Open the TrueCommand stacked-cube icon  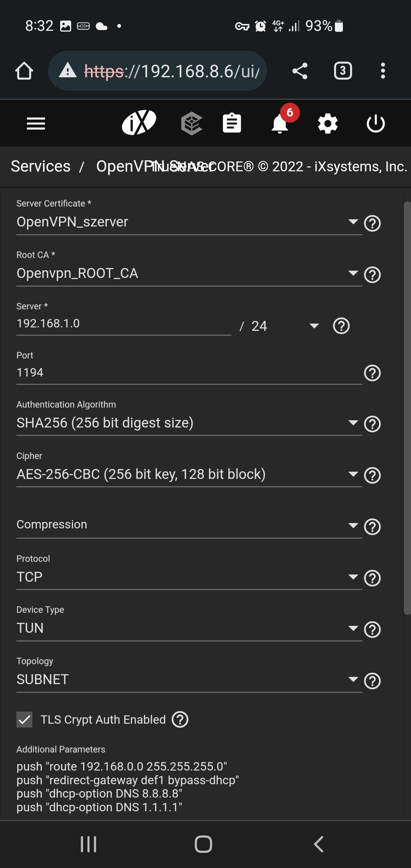(x=191, y=124)
